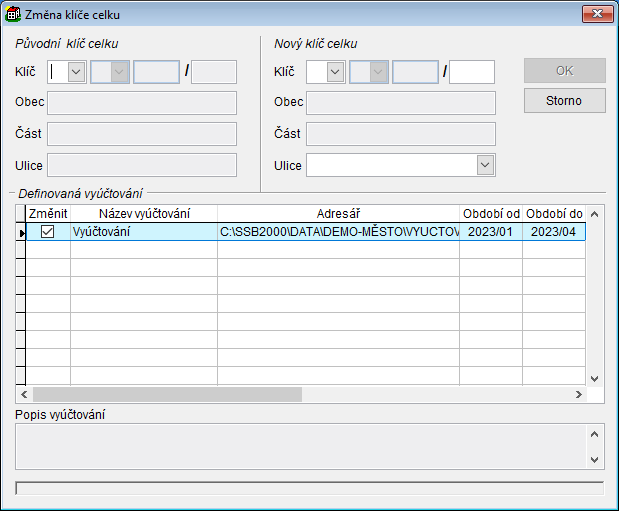Expand the Ulice dropdown in Nový klíč
The width and height of the screenshot is (619, 511).
485,165
